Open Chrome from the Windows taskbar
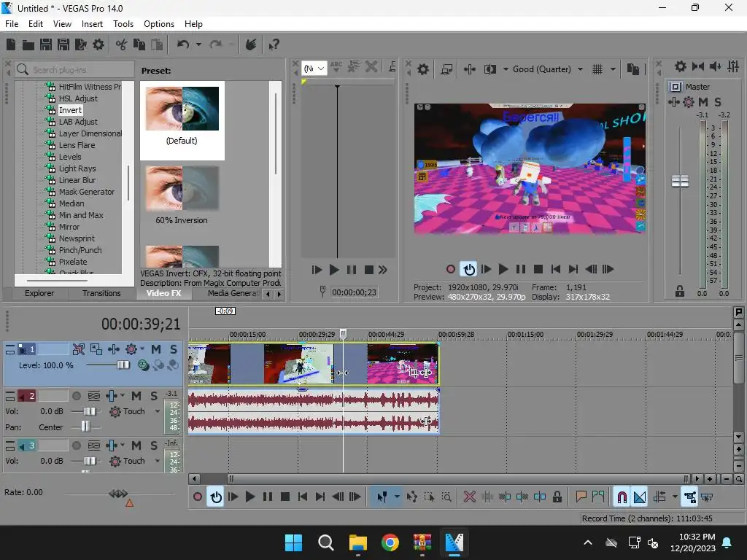747x560 pixels. (390, 542)
